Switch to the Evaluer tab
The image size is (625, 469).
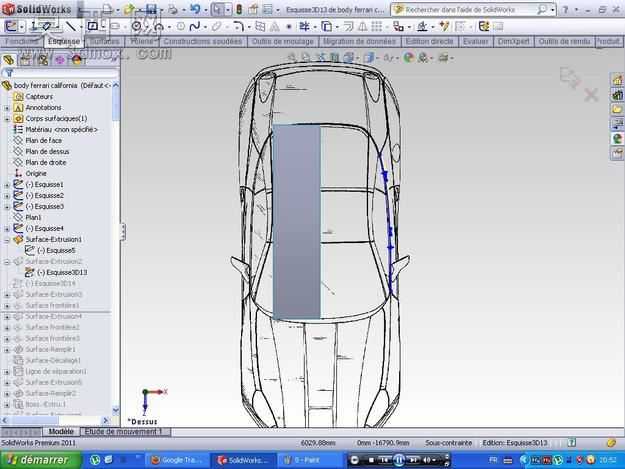tap(476, 41)
